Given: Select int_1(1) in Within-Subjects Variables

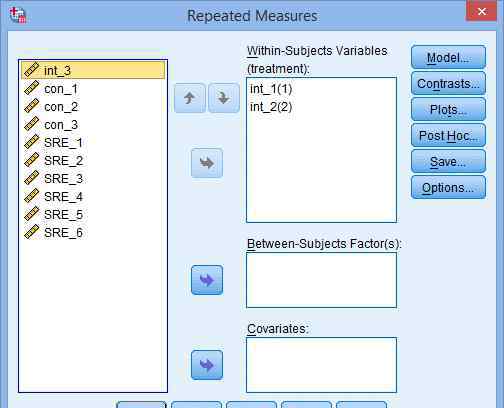Looking at the screenshot, I should pyautogui.click(x=271, y=89).
